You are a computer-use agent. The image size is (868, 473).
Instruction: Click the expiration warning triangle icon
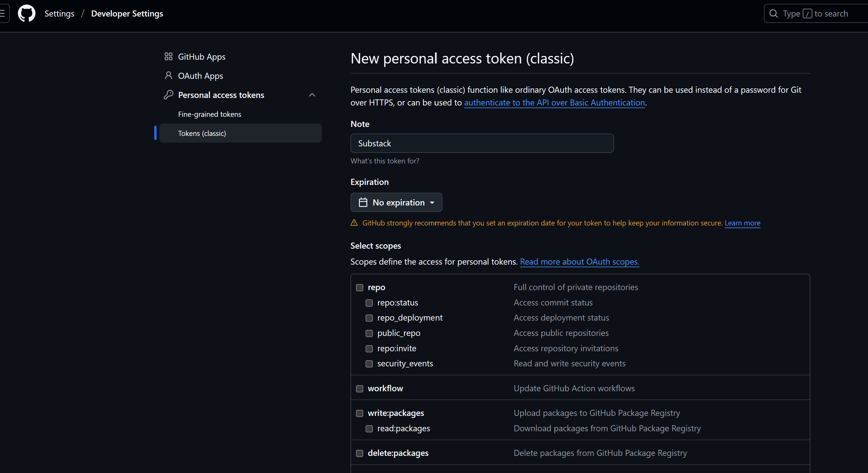pyautogui.click(x=354, y=223)
